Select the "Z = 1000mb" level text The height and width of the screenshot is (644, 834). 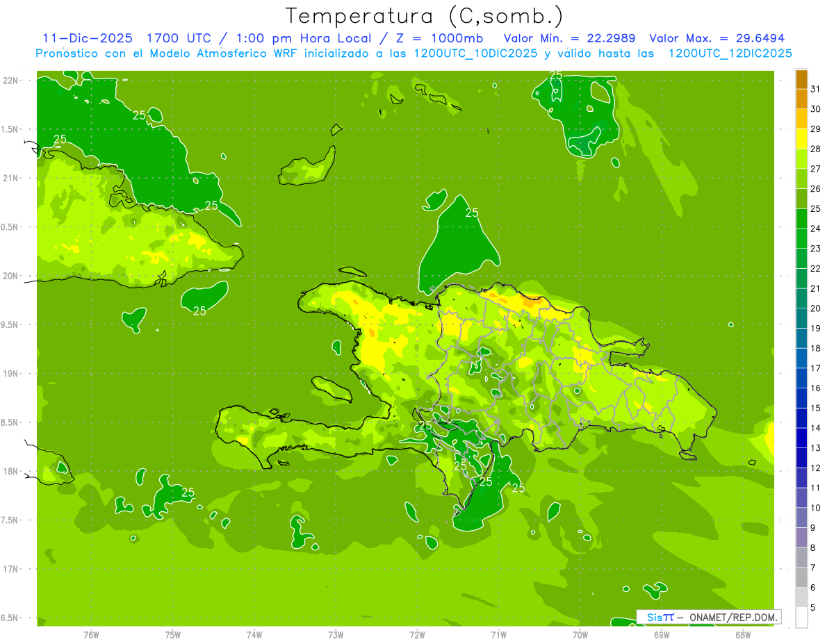click(x=440, y=38)
